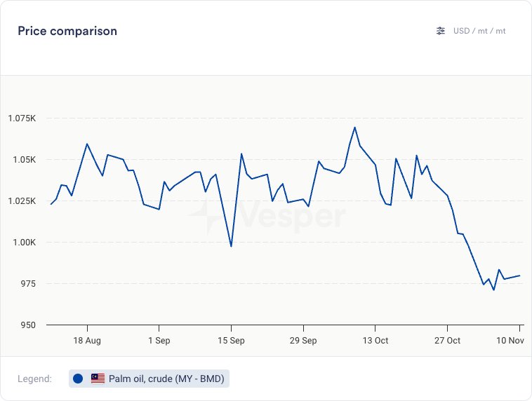Click the 1.00K y-axis label

point(25,243)
